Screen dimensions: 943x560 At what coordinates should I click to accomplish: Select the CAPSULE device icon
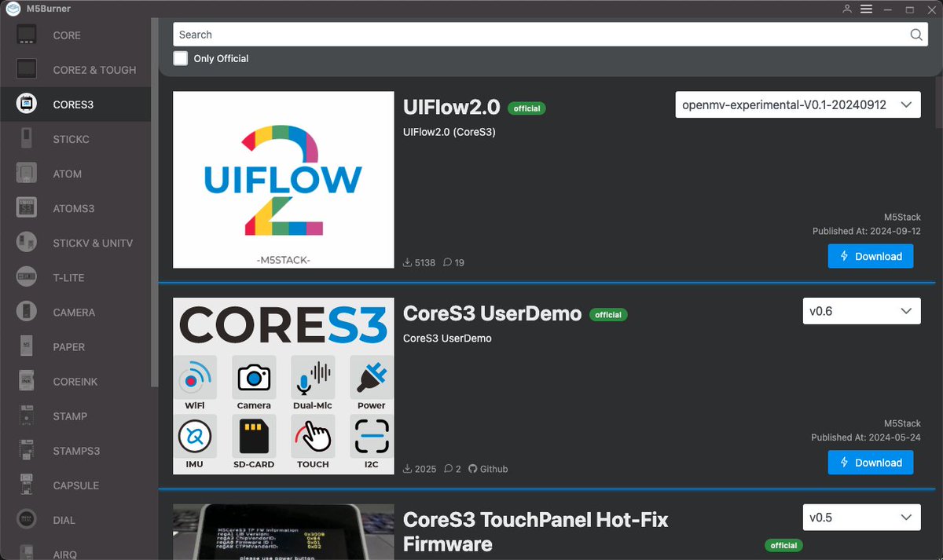pyautogui.click(x=27, y=485)
